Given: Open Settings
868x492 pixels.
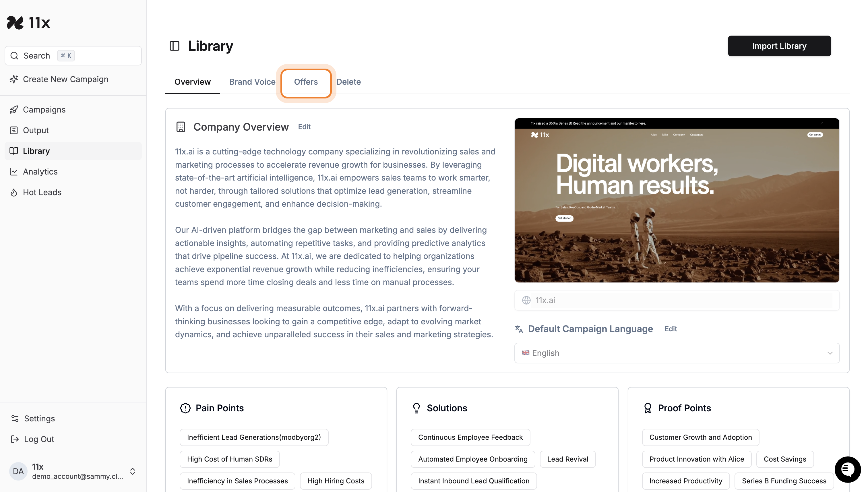Looking at the screenshot, I should tap(73, 418).
